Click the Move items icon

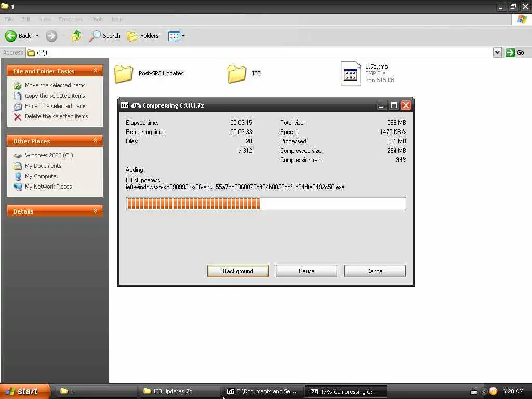click(18, 86)
